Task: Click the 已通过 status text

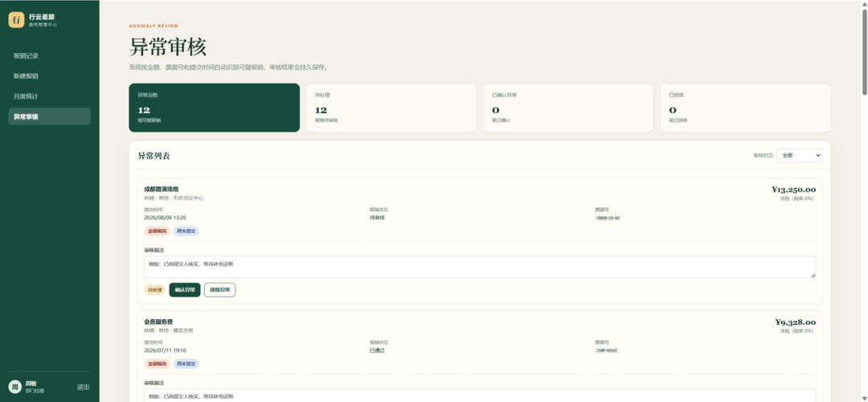Action: coord(377,351)
